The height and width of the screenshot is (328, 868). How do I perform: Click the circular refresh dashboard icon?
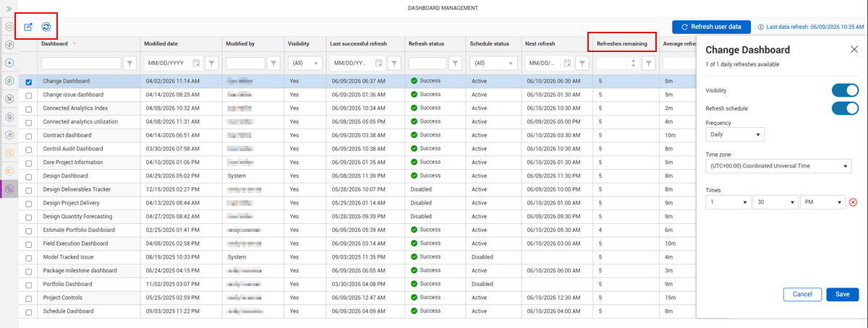pos(46,27)
